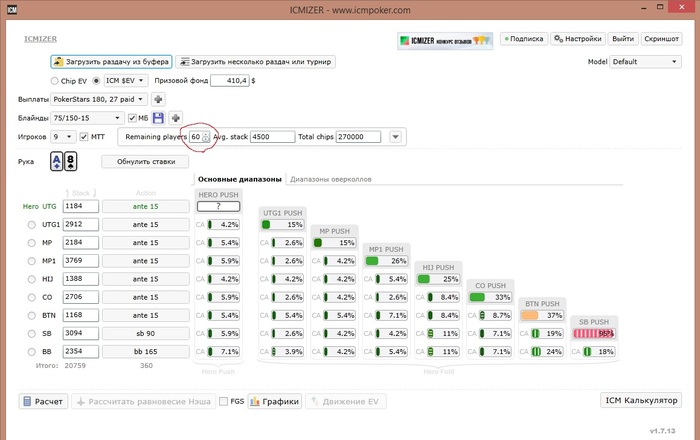Click the ICMIZER link at top left

point(40,39)
